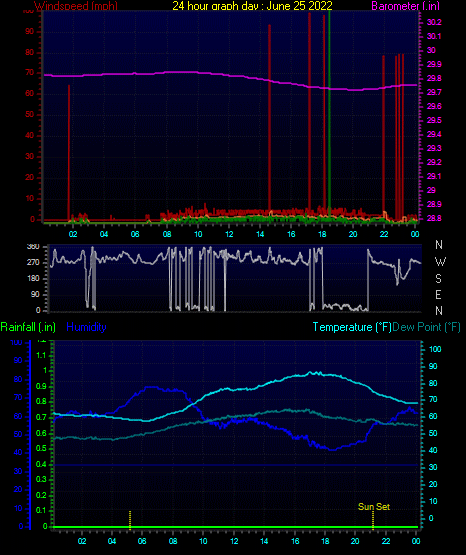
Task: Click the Dew Point (°F) legend label
Action: click(x=427, y=327)
